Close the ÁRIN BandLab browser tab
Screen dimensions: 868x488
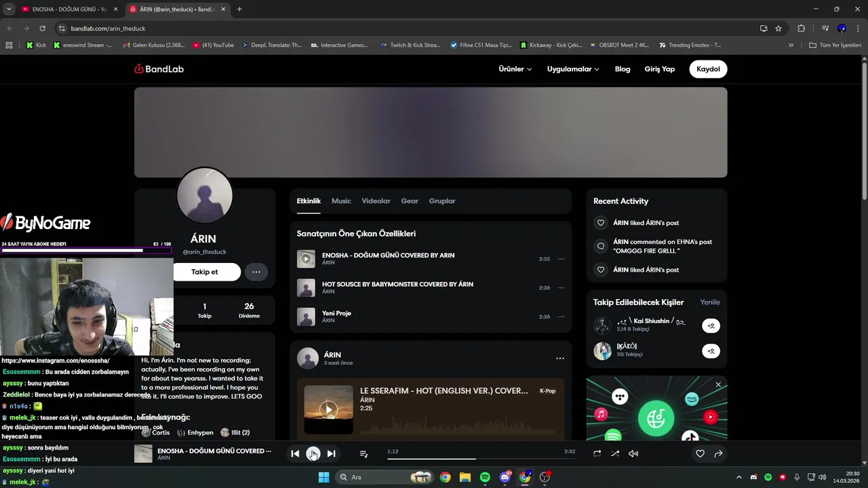(x=223, y=9)
